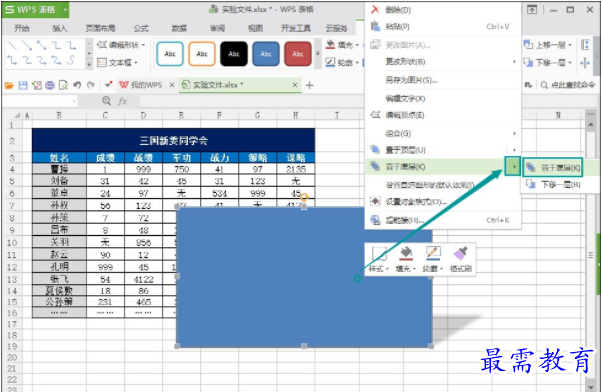This screenshot has width=602, height=392.
Task: Select the S-curve shape in shape gallery
Action: pos(71,60)
